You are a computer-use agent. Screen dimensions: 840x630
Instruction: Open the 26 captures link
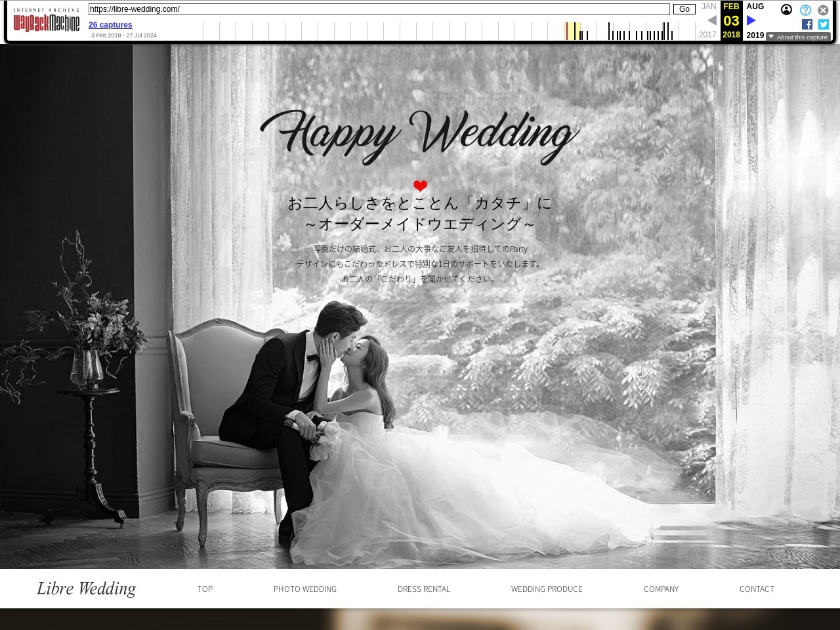click(110, 25)
